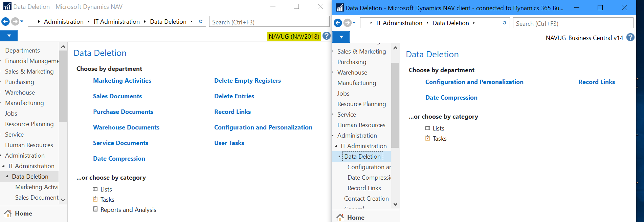The height and width of the screenshot is (222, 644).
Task: Open blue application menu dropdown in left window
Action: point(9,36)
